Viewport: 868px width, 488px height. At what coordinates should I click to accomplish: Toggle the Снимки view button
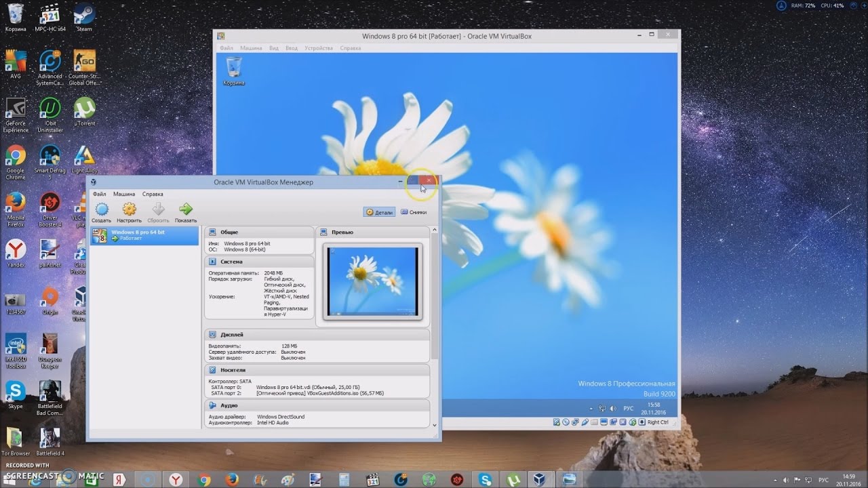(x=414, y=212)
